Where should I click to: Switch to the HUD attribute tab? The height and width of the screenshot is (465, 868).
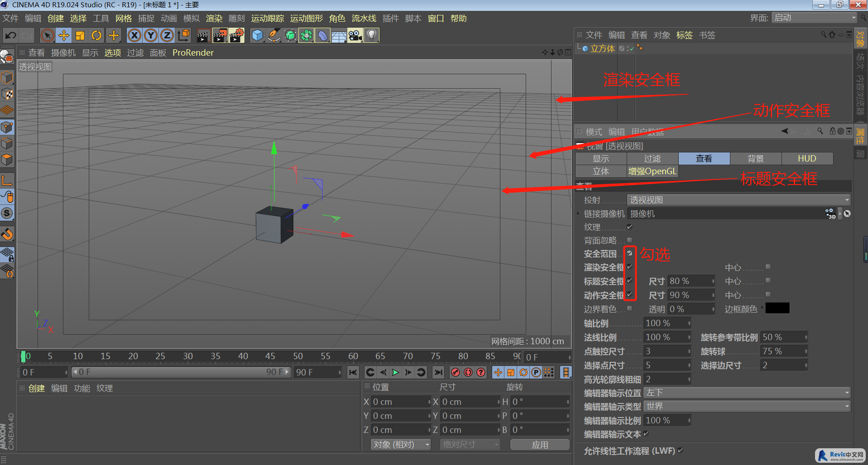point(807,159)
